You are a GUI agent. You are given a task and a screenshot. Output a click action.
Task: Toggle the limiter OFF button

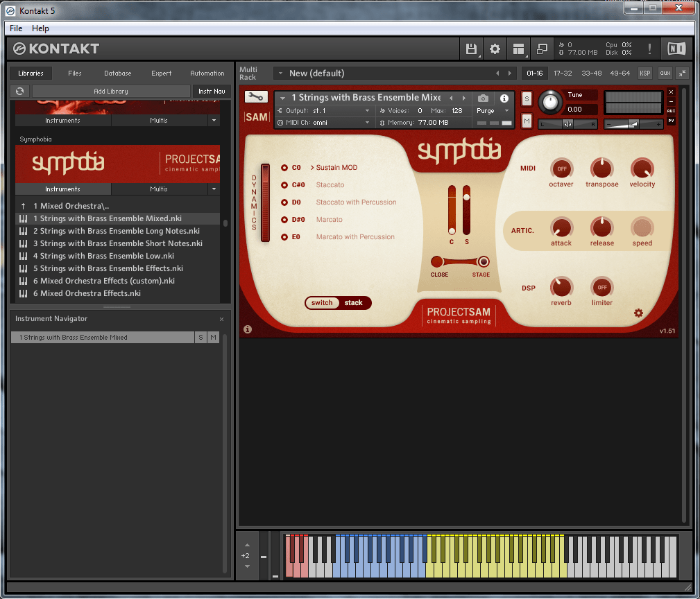pyautogui.click(x=602, y=287)
